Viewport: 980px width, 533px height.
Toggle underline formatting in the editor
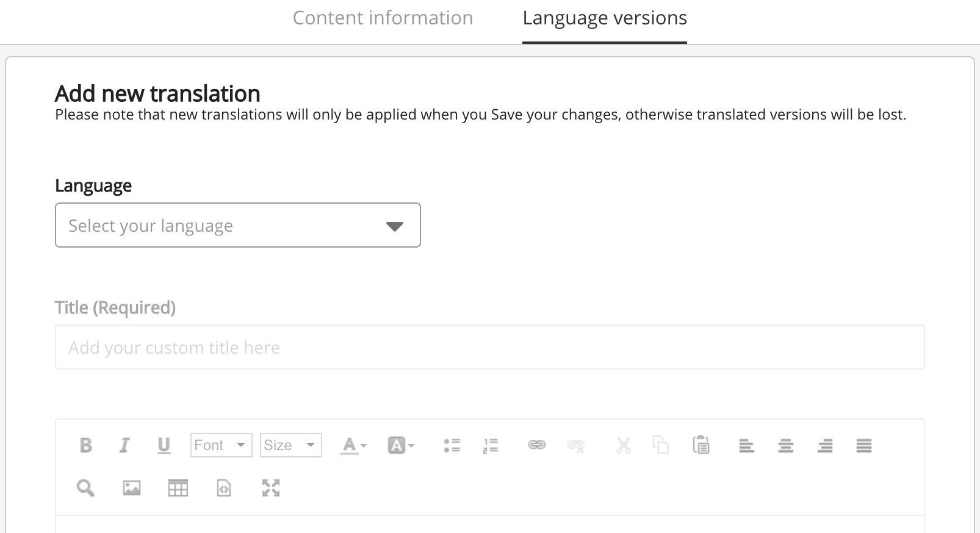click(x=164, y=445)
